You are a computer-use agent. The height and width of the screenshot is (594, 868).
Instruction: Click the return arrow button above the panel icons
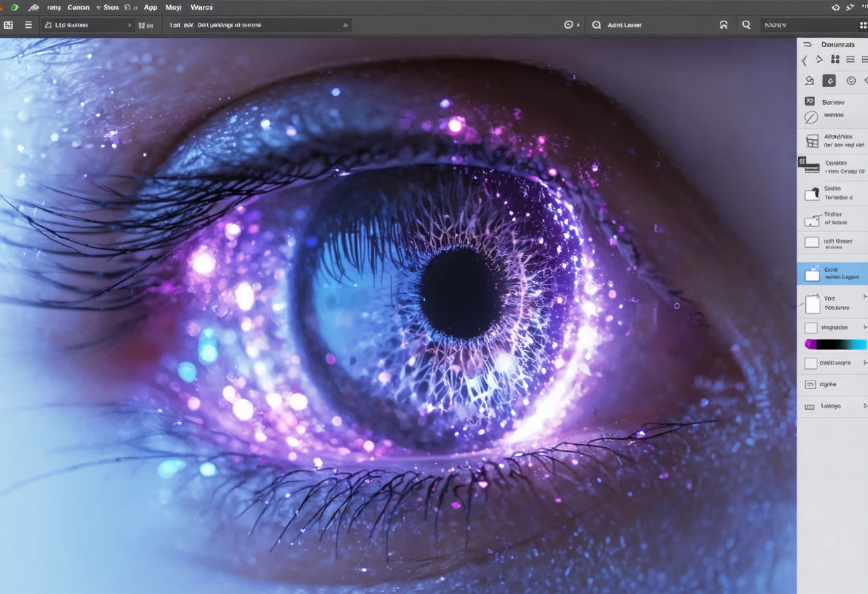point(807,44)
